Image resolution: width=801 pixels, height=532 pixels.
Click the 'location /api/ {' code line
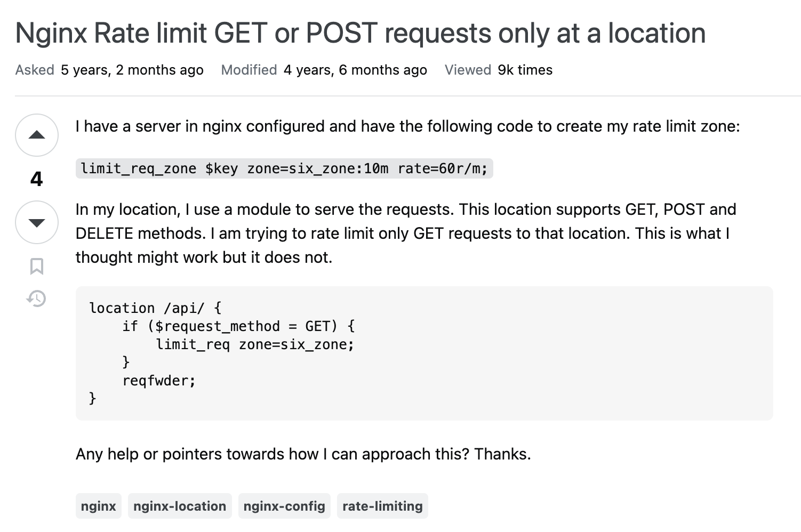click(x=155, y=308)
